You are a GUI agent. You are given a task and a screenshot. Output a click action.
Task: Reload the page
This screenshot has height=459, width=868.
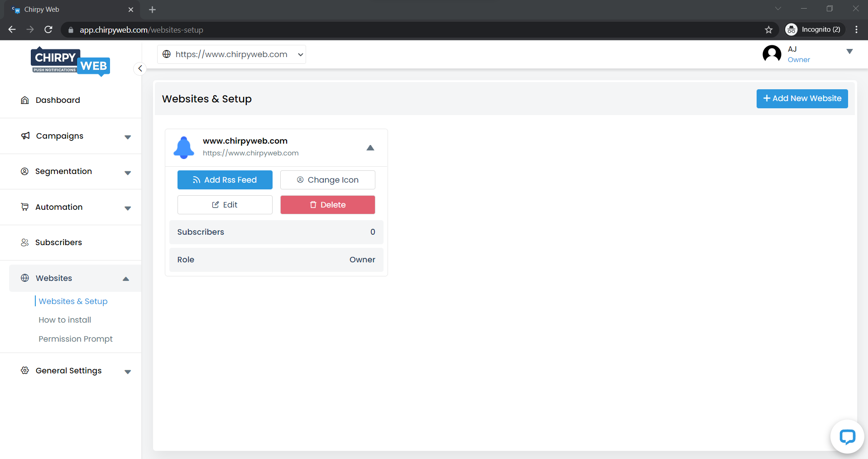click(48, 29)
